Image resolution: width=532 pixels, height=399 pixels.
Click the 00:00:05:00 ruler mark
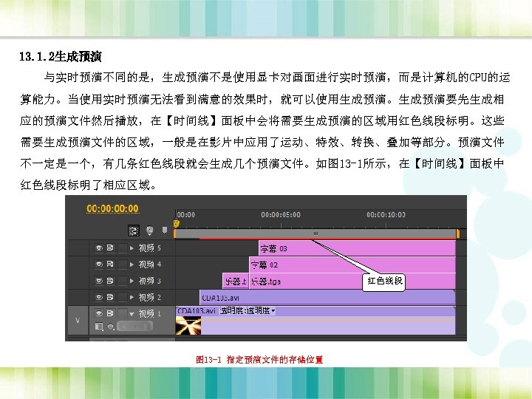(281, 215)
